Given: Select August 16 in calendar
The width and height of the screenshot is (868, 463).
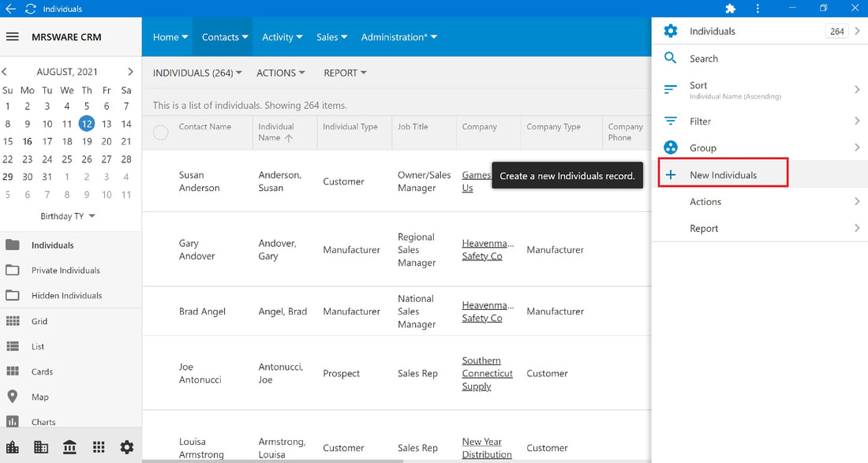Looking at the screenshot, I should (x=27, y=142).
